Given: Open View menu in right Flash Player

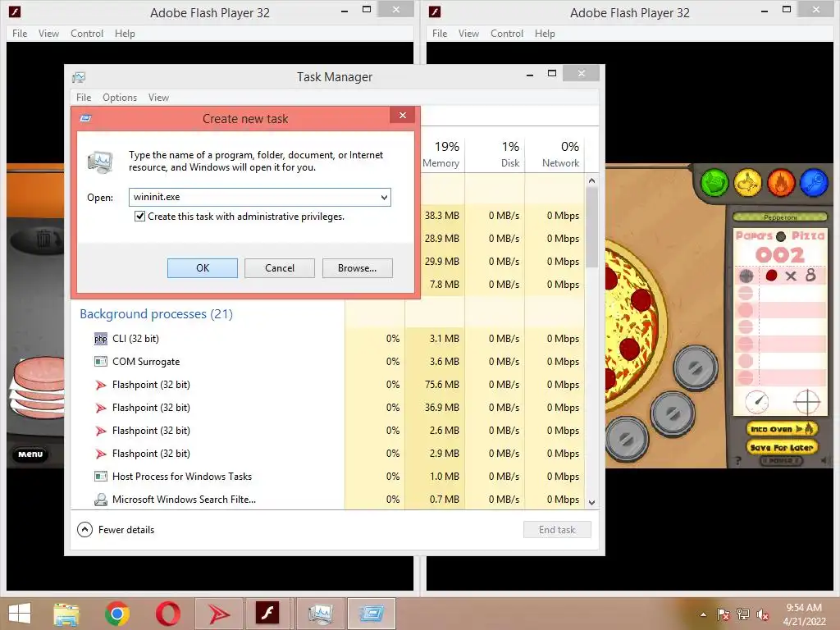Looking at the screenshot, I should pos(468,33).
